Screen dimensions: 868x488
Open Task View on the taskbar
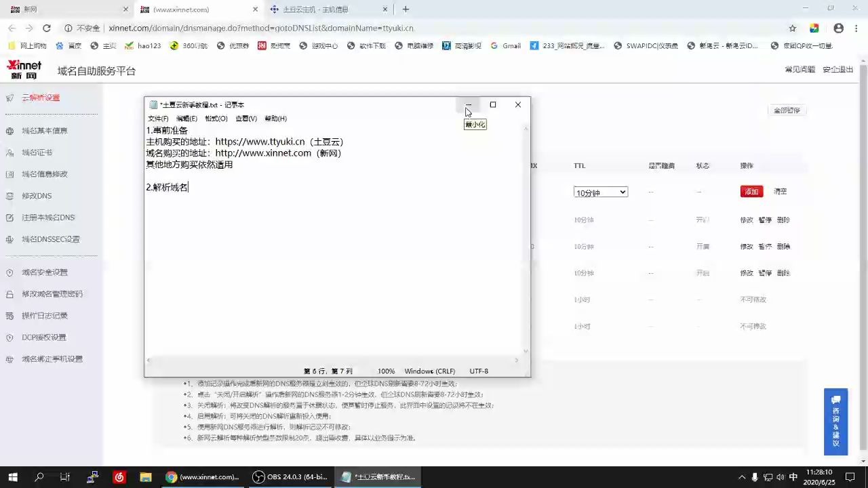coord(65,477)
